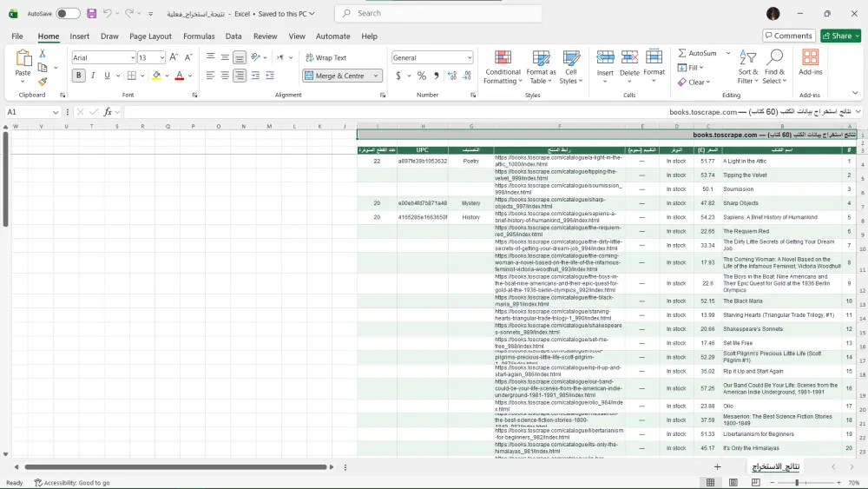Image resolution: width=868 pixels, height=489 pixels.
Task: Click the Copy icon
Action: (43, 68)
